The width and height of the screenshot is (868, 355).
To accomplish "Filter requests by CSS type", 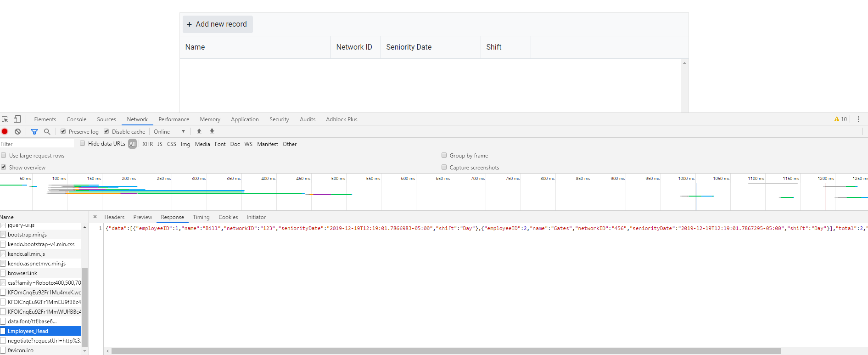I will 172,144.
